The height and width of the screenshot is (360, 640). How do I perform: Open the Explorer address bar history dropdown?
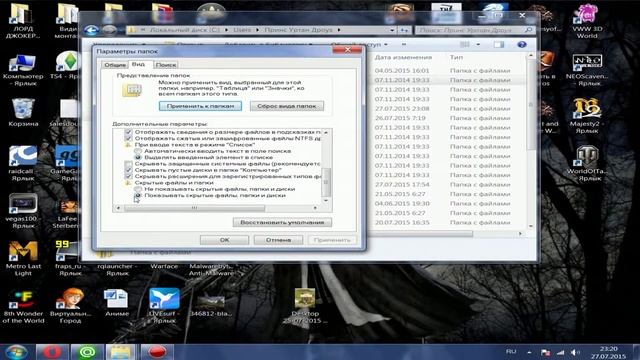tap(392, 30)
